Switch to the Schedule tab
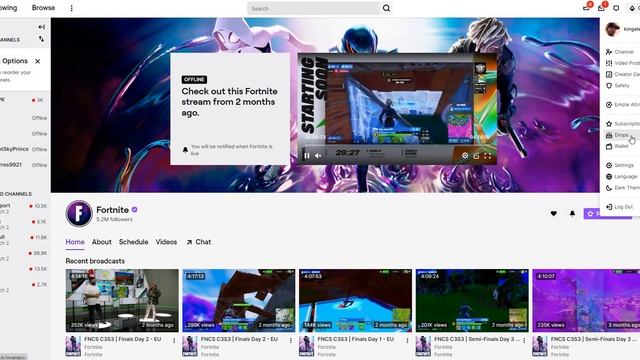Viewport: 640px width, 360px height. [x=133, y=242]
